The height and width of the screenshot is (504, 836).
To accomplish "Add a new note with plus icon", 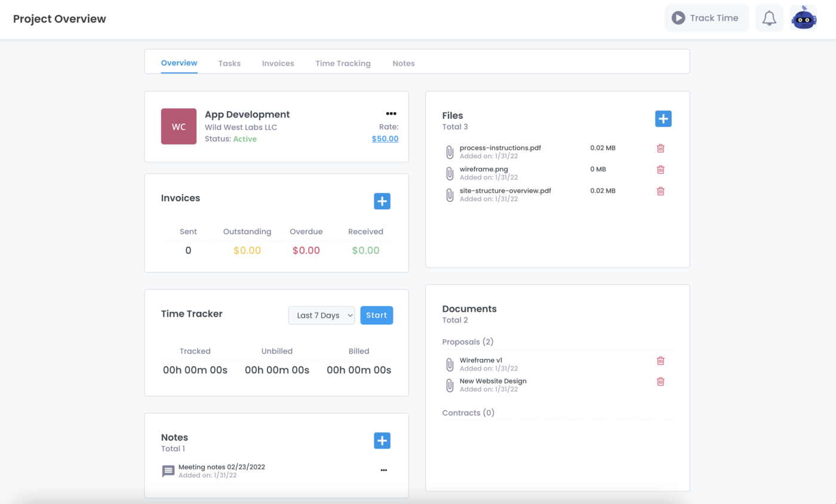I will [382, 441].
